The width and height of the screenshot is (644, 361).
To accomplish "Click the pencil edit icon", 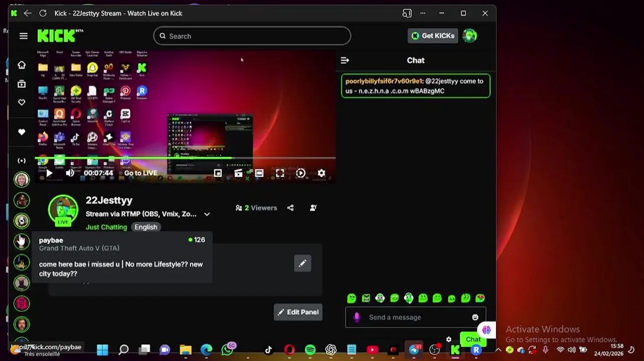I will [302, 263].
